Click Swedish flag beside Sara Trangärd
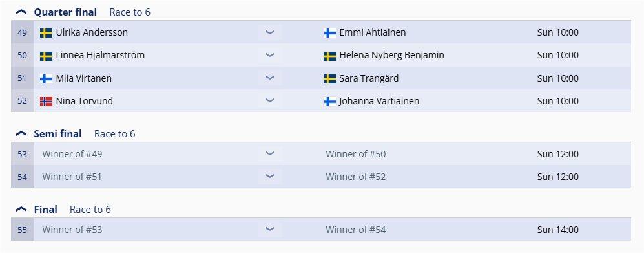 coord(330,79)
